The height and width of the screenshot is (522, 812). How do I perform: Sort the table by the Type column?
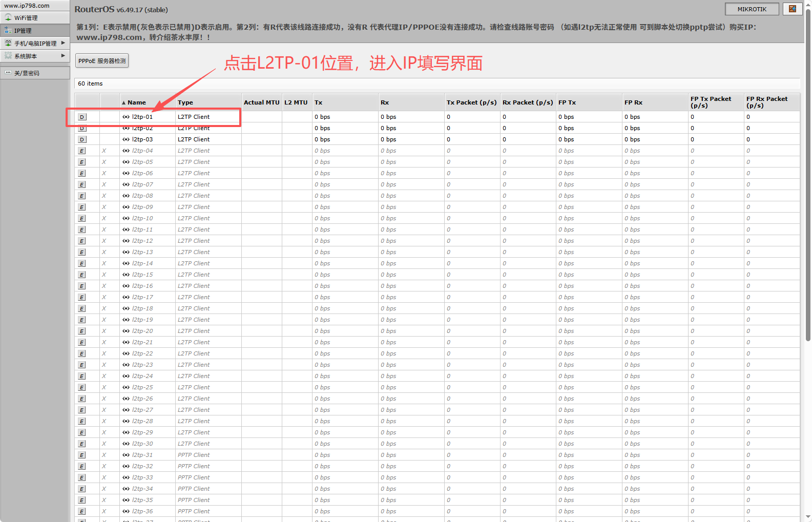[x=209, y=102]
